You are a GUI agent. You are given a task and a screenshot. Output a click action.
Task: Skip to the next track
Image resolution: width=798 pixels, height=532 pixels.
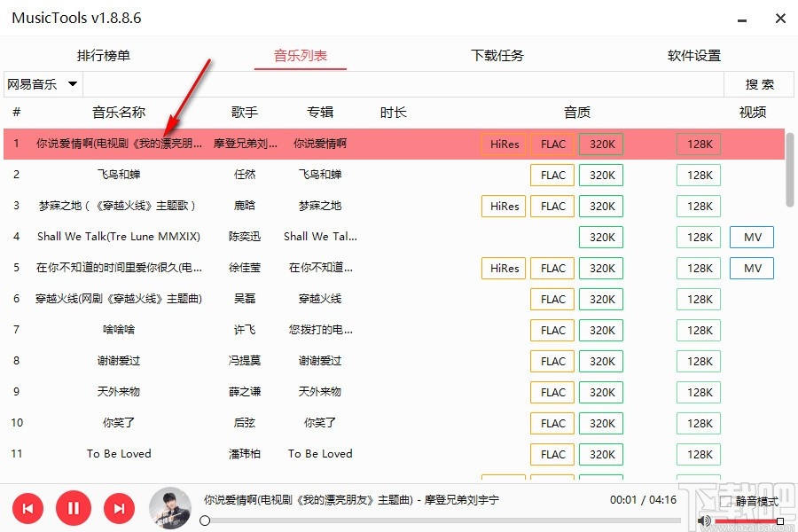[x=118, y=508]
